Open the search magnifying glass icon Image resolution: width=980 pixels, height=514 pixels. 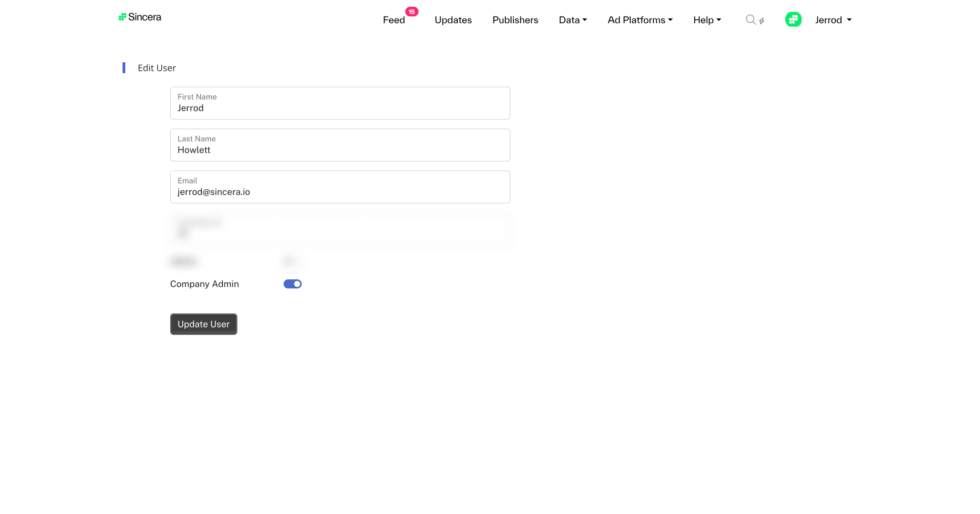pos(750,19)
